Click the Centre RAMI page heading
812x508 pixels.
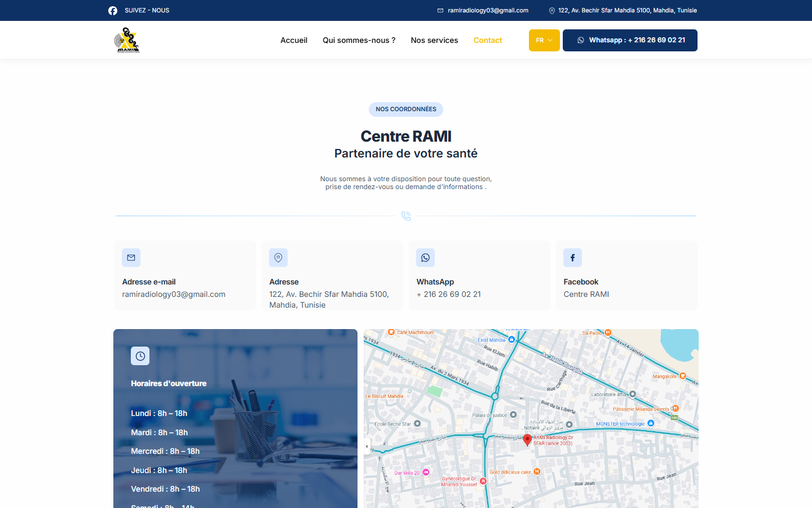tap(406, 136)
